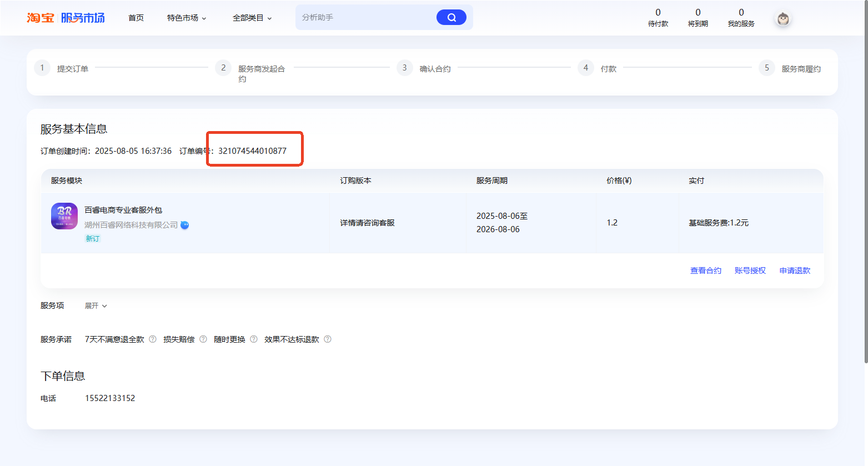This screenshot has width=868, height=466.
Task: Open help icon next to 损失赔偿
Action: coord(203,339)
